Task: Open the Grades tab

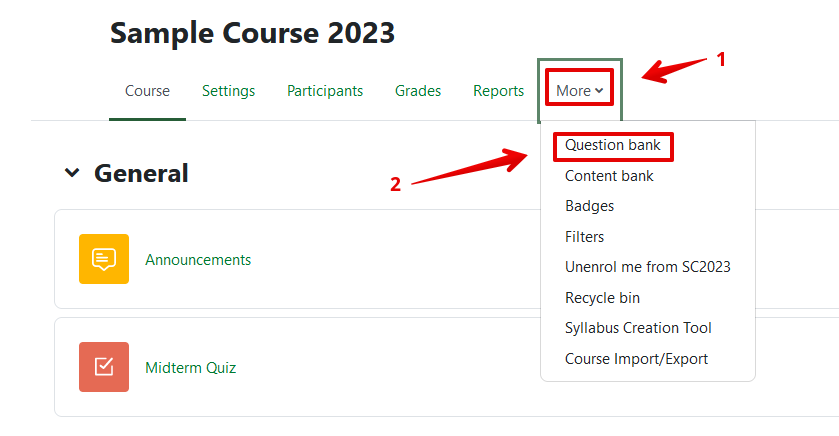Action: coord(418,91)
